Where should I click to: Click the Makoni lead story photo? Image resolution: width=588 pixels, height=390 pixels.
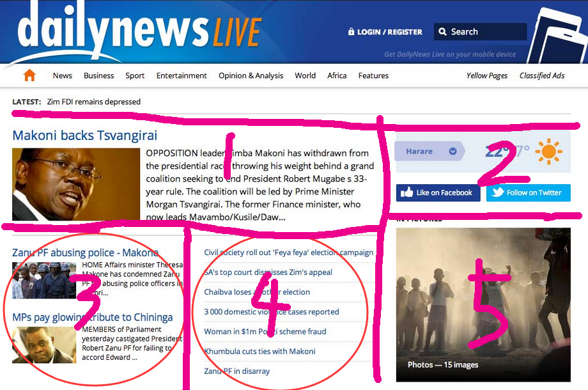(76, 184)
